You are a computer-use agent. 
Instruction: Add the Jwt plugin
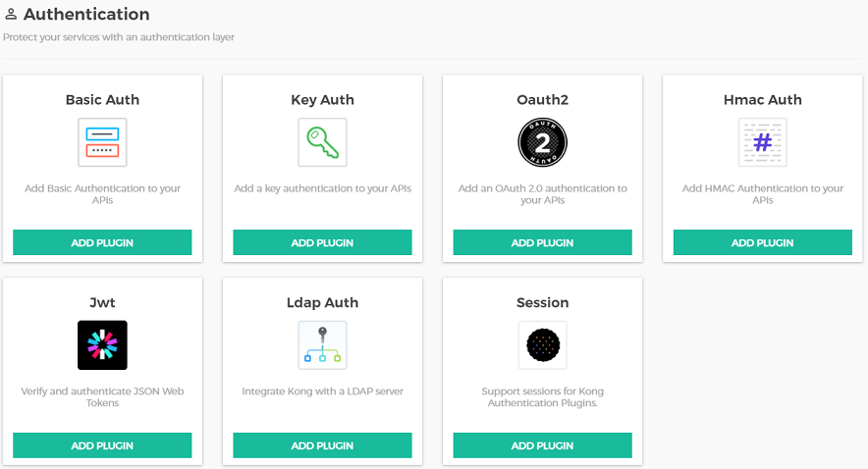[x=102, y=445]
